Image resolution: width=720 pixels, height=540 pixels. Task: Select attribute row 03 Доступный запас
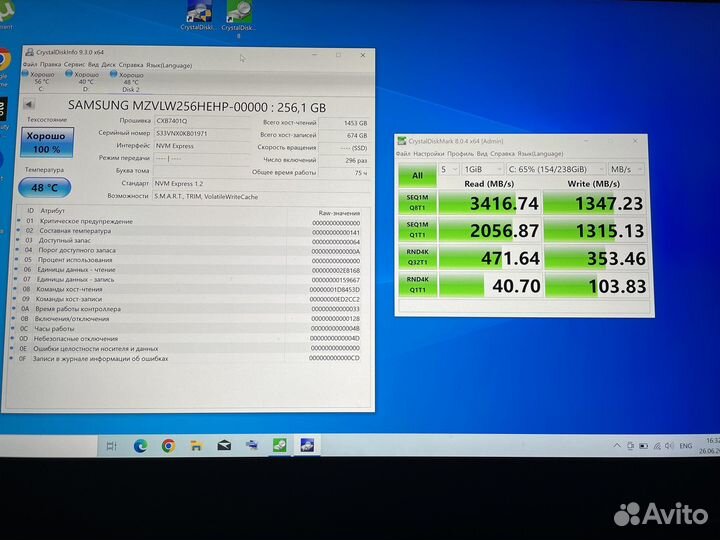[x=190, y=241]
